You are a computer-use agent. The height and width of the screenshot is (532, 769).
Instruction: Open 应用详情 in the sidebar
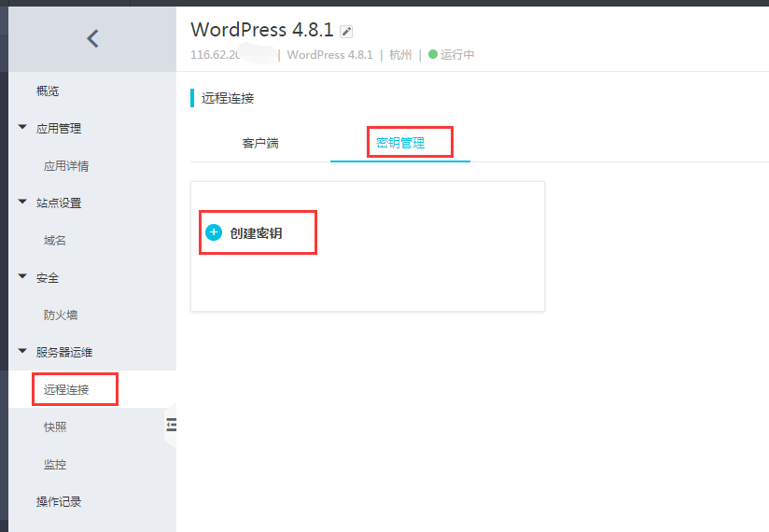point(66,166)
